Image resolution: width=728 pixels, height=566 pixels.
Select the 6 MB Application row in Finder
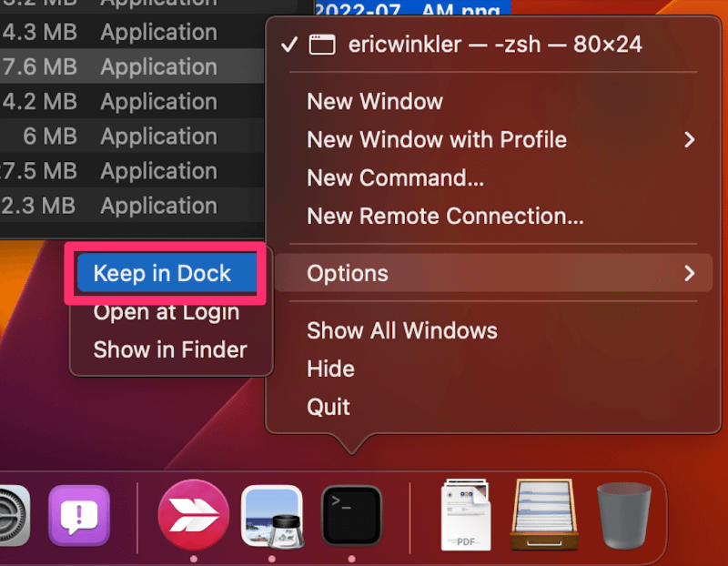coord(132,136)
